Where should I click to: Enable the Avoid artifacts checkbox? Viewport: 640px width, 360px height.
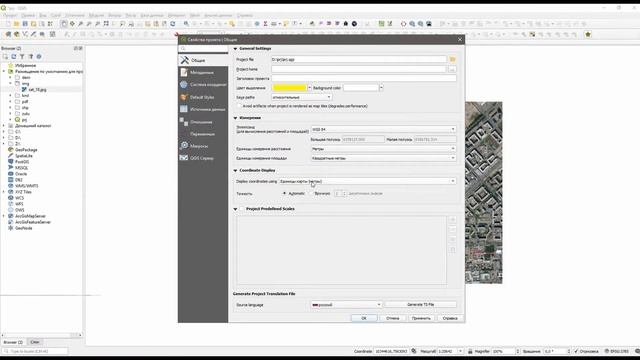tap(239, 106)
